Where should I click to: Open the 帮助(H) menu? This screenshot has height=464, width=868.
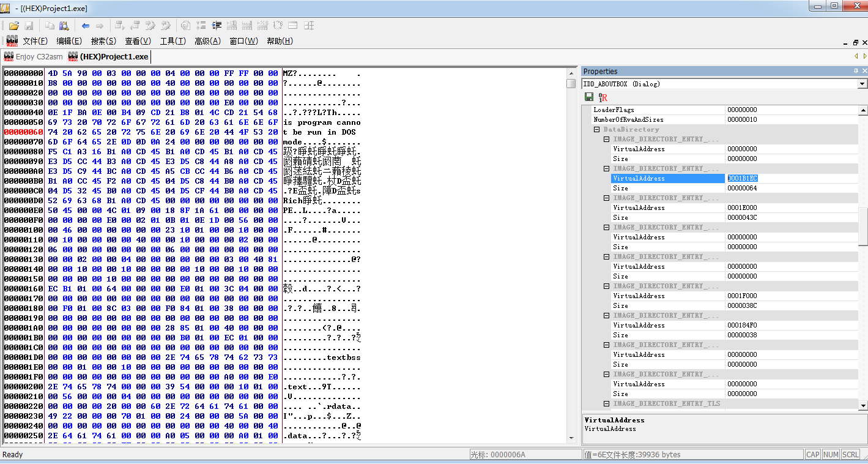[280, 41]
